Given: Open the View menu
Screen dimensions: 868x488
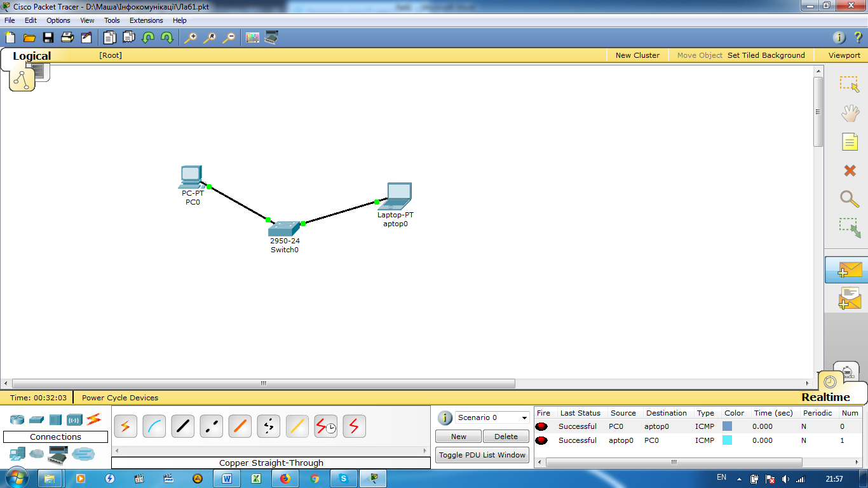Looking at the screenshot, I should 87,20.
